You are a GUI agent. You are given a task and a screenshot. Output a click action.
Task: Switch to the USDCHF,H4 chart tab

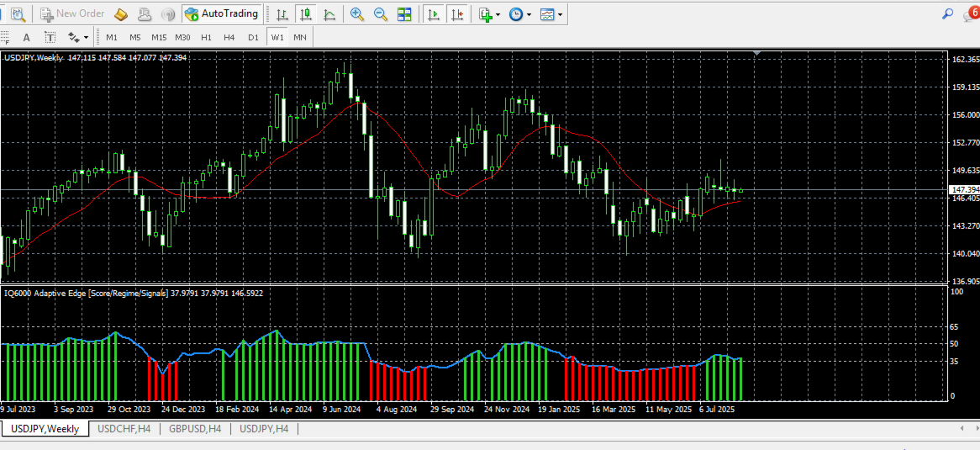coord(124,429)
